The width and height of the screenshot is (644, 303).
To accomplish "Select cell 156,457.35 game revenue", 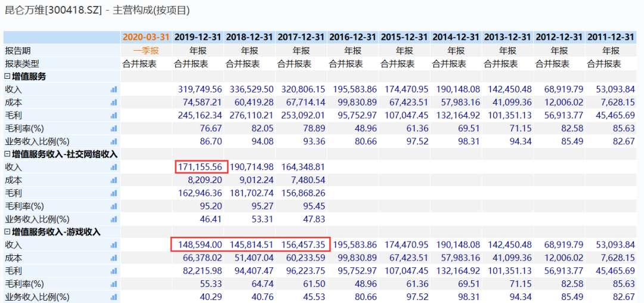I will coord(302,245).
